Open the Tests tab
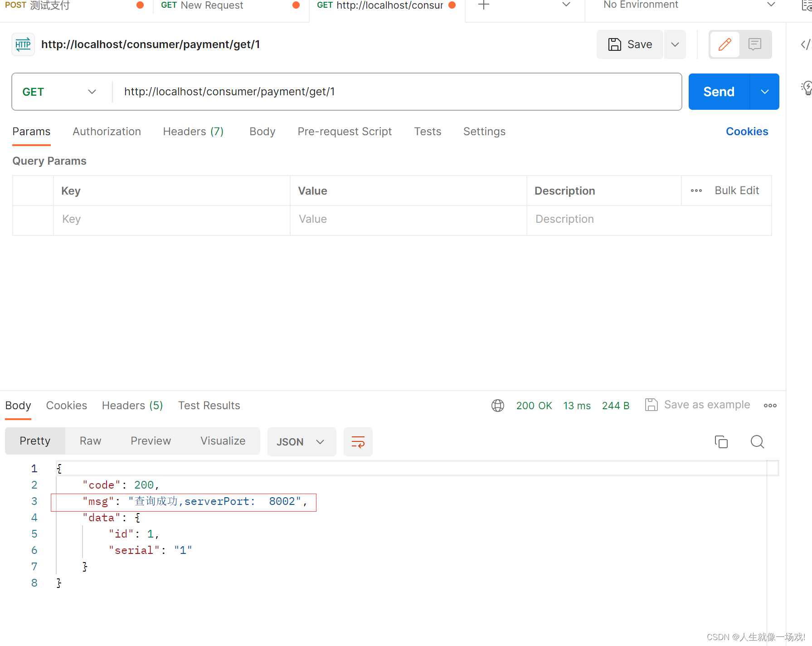This screenshot has width=812, height=646. 428,132
